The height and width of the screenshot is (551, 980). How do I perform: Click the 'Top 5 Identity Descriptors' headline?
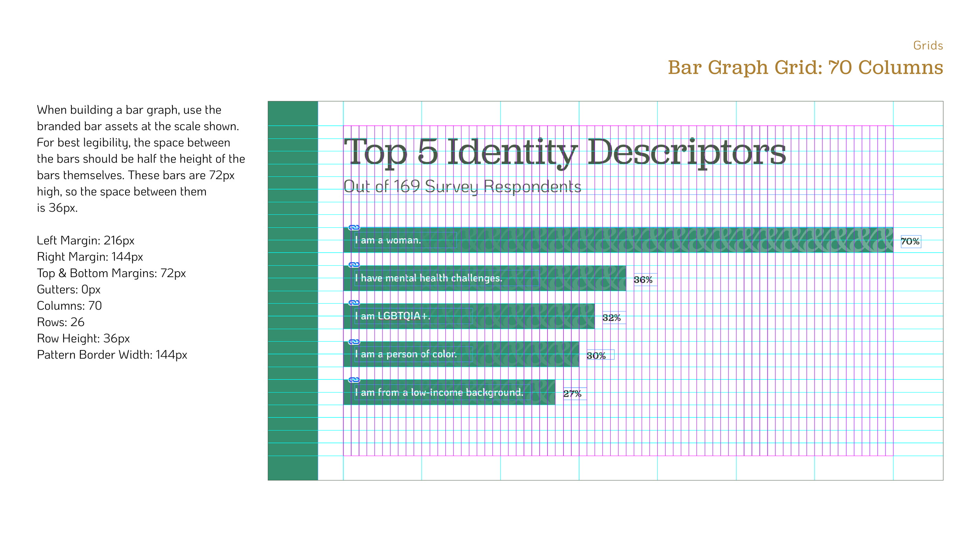[564, 152]
